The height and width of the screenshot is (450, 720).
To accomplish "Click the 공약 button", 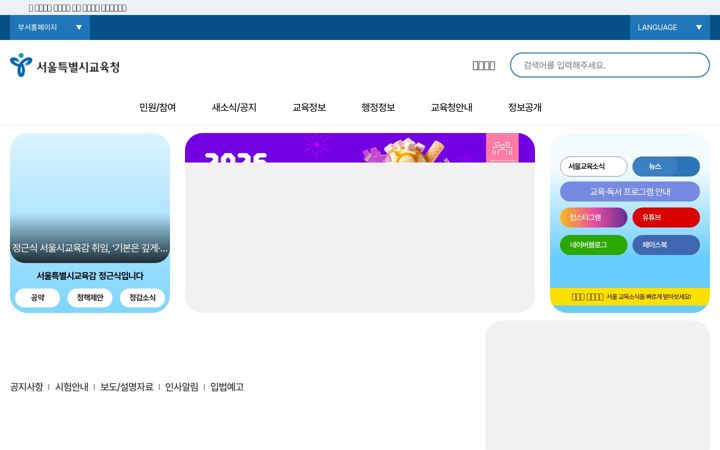I will coord(37,298).
